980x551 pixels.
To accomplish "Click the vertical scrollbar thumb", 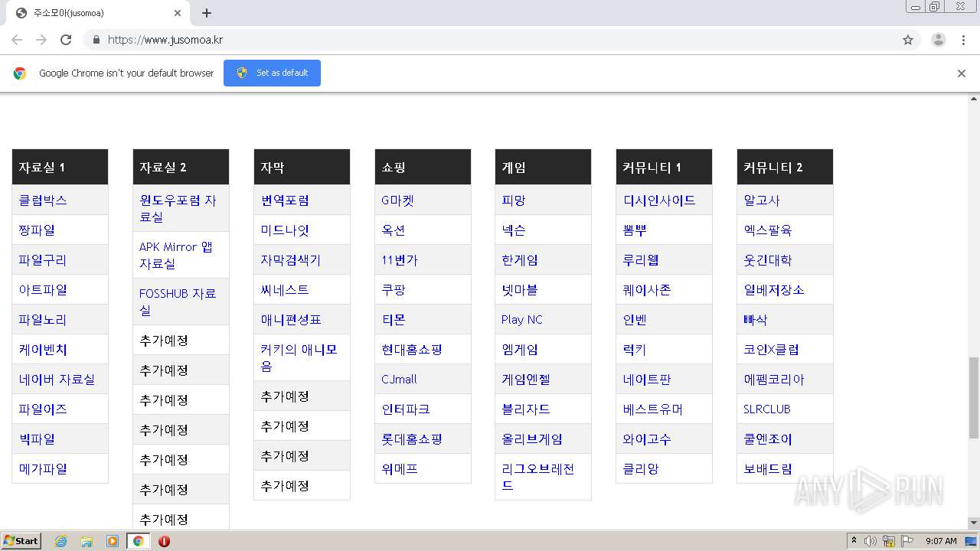I will tap(974, 398).
